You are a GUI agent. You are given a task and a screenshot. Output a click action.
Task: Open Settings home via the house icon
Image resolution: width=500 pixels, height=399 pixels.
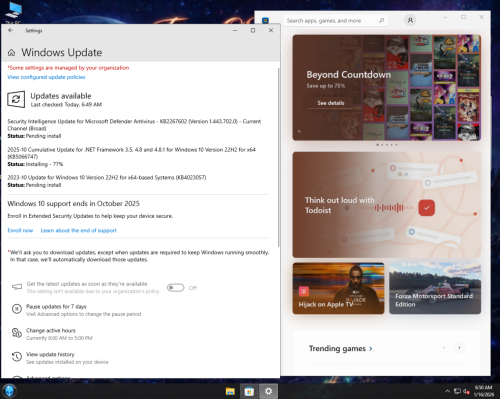[11, 53]
